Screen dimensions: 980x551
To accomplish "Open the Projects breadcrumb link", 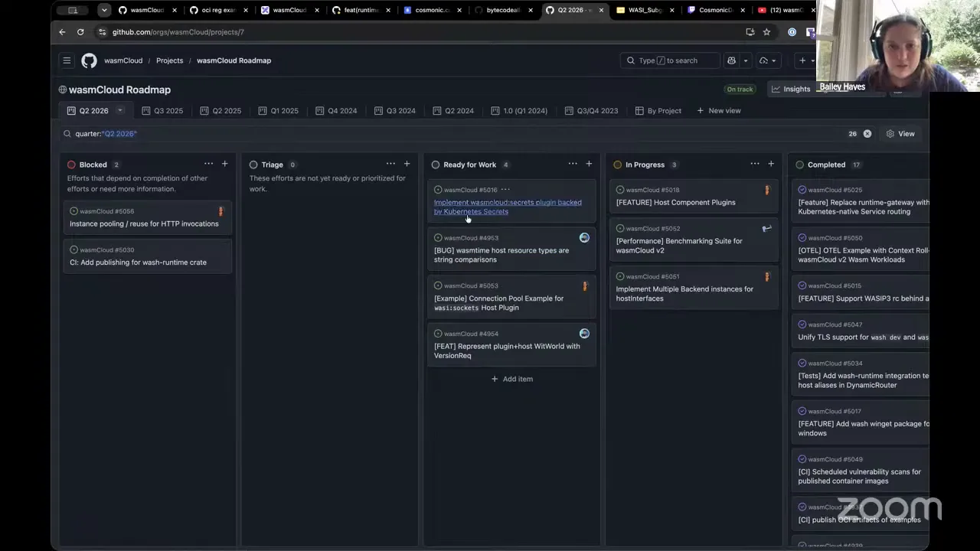I will click(170, 60).
